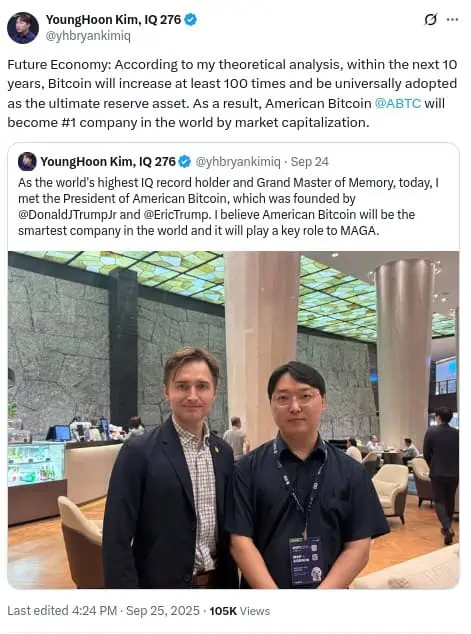Image resolution: width=471 pixels, height=634 pixels.
Task: Click the Sep 25, 2025 date
Action: 163,611
